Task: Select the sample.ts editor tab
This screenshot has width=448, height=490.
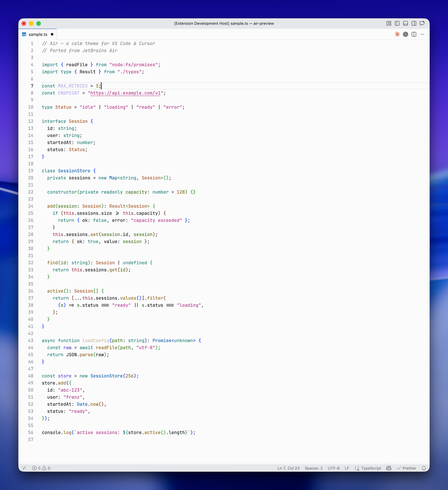Action: coord(38,34)
